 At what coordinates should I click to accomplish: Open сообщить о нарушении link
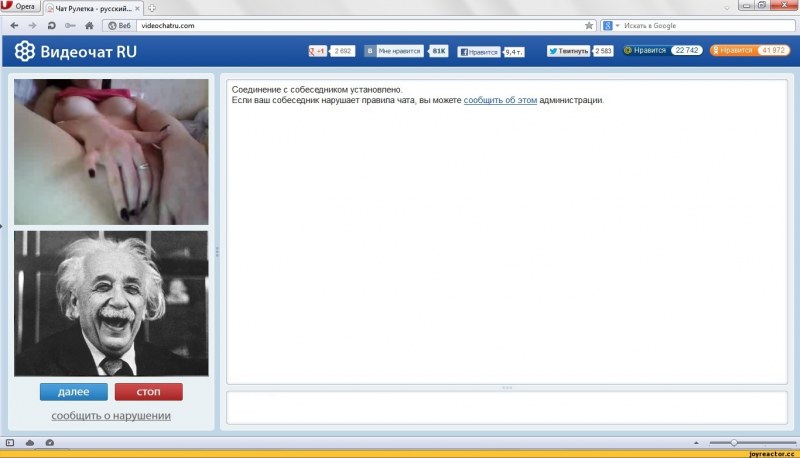coord(111,416)
